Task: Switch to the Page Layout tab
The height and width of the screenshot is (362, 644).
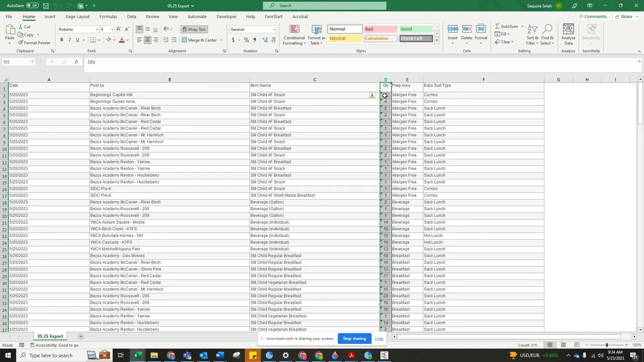Action: pos(77,17)
